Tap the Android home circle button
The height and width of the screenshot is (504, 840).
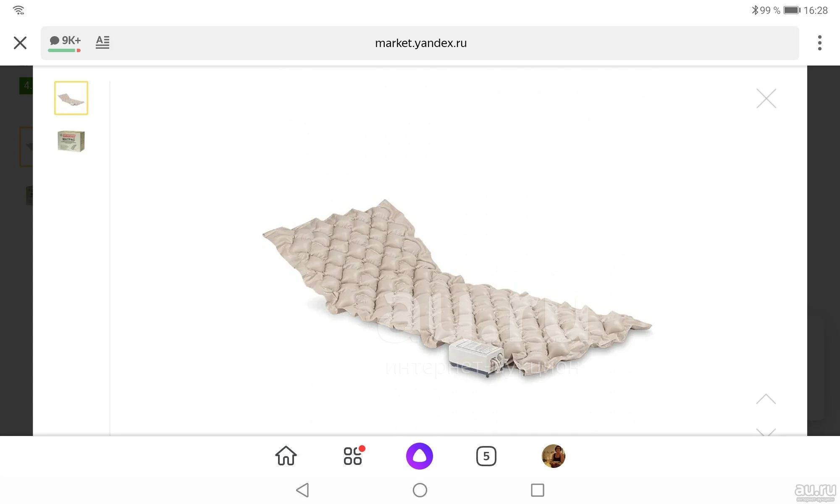[x=420, y=490]
